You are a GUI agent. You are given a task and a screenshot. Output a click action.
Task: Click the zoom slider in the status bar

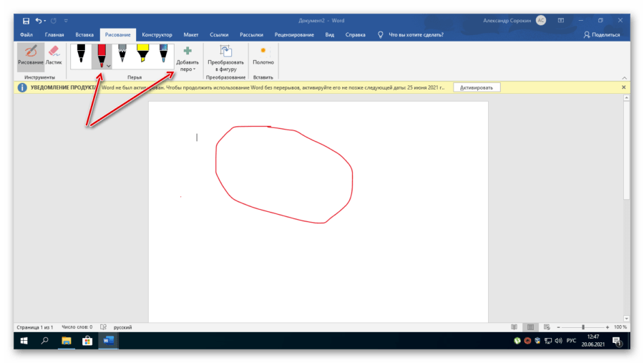click(x=583, y=327)
